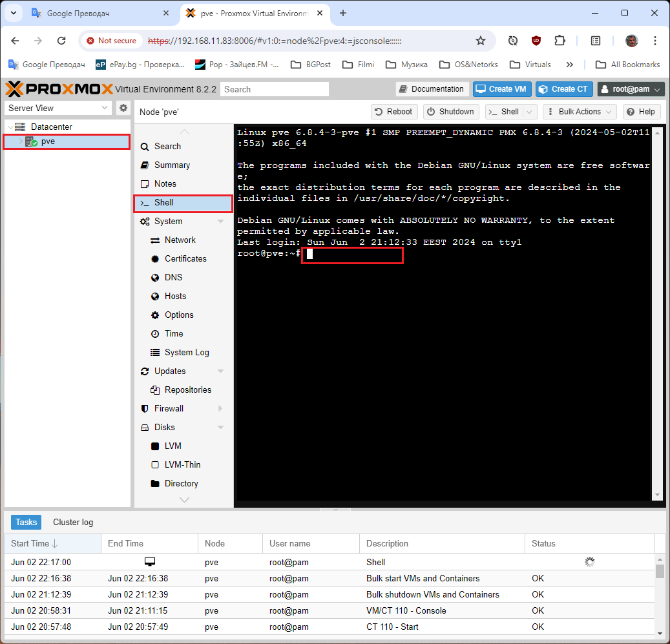Viewport: 670px width, 644px height.
Task: Open the root@pam user menu
Action: pos(631,89)
